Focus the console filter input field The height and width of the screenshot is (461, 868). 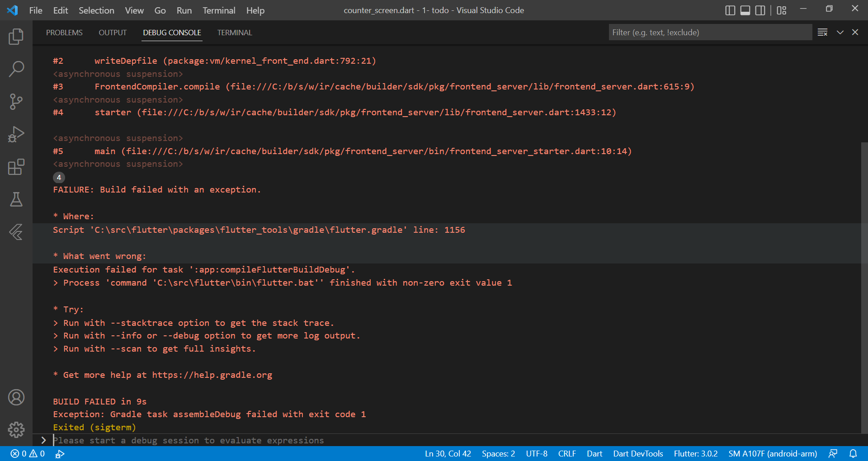pyautogui.click(x=710, y=32)
